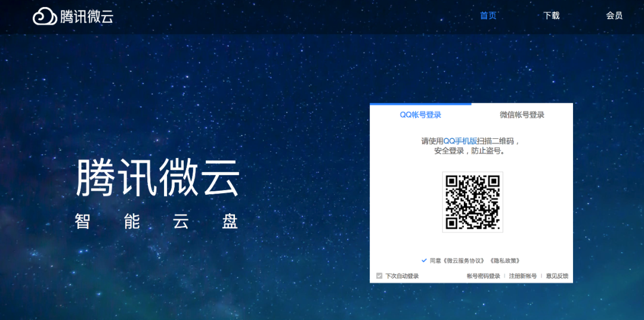This screenshot has width=644, height=320.
Task: Click the QQ手机版 link
Action: click(460, 141)
